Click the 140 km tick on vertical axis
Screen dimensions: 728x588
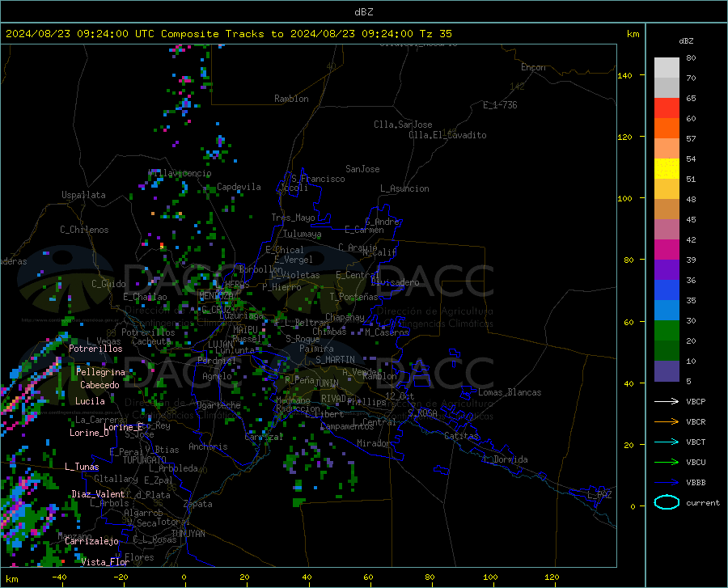point(624,75)
